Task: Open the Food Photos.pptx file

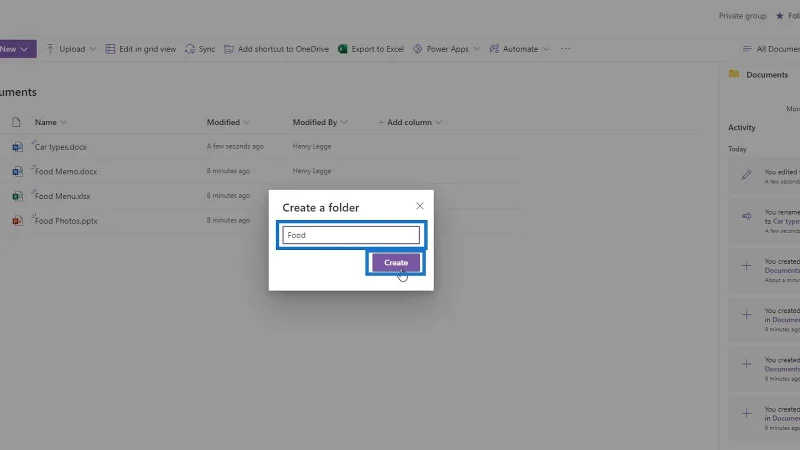Action: (x=66, y=221)
